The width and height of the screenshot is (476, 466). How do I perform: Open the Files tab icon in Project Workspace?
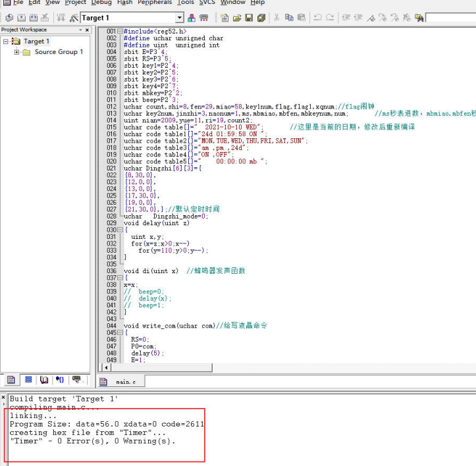click(11, 380)
